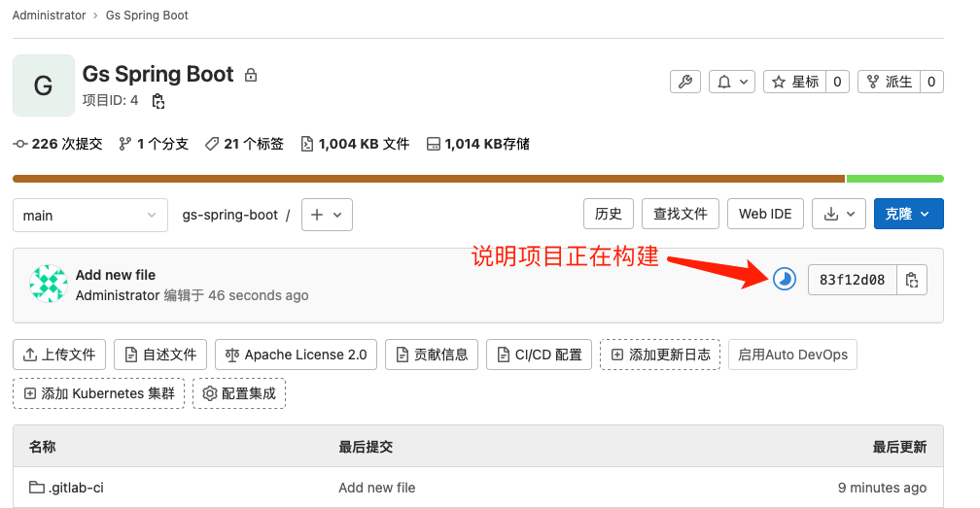This screenshot has width=980, height=508.
Task: Click the brown language bar segment
Action: coord(429,179)
